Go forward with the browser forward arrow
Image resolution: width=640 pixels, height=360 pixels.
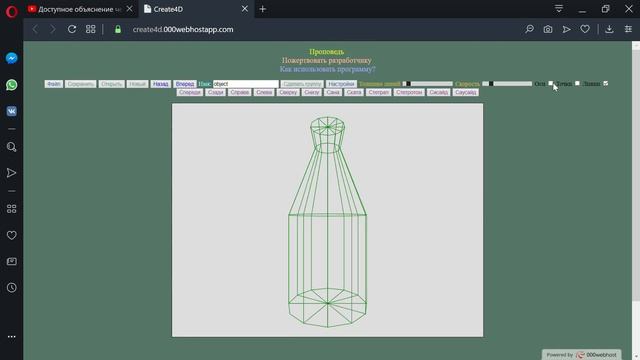pos(53,29)
